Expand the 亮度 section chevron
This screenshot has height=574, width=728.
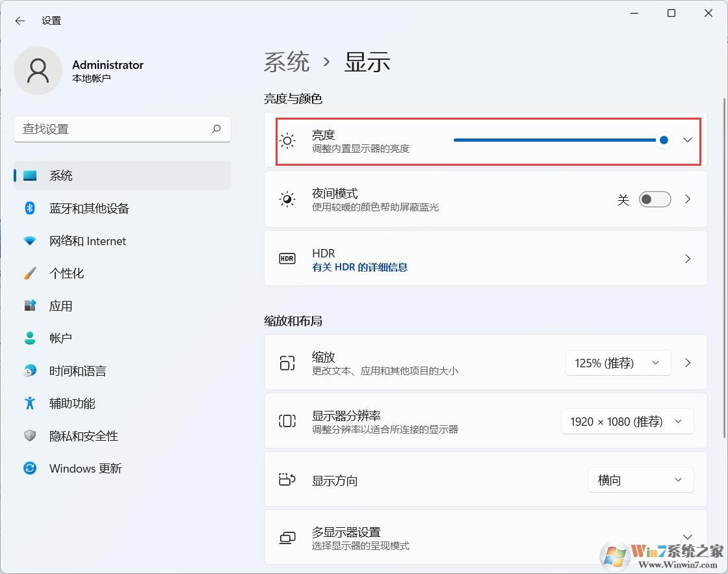688,140
